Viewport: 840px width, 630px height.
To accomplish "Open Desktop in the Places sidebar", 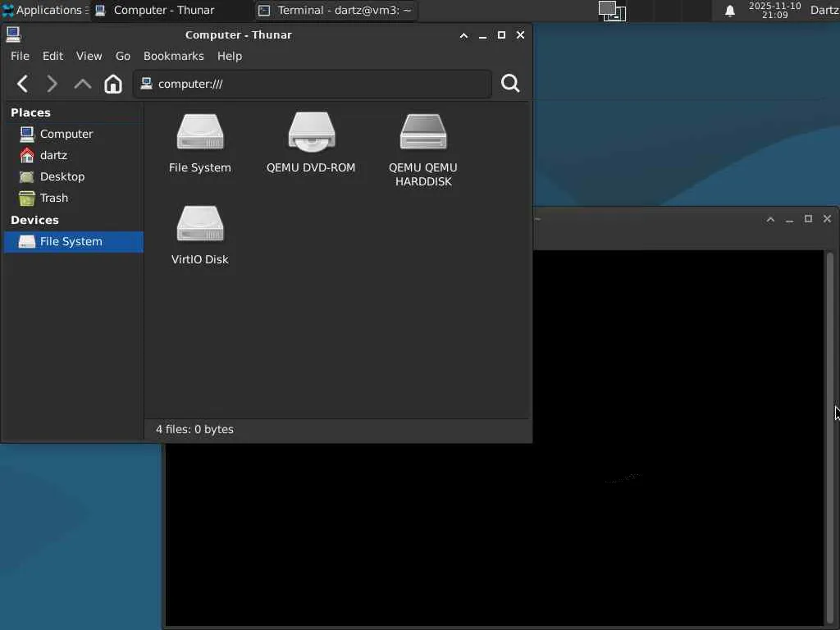I will click(x=62, y=177).
